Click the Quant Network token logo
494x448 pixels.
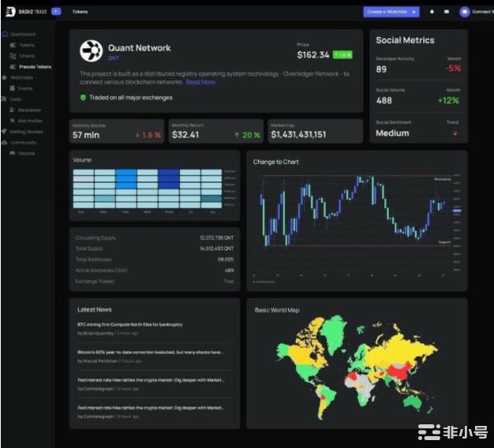tap(92, 51)
